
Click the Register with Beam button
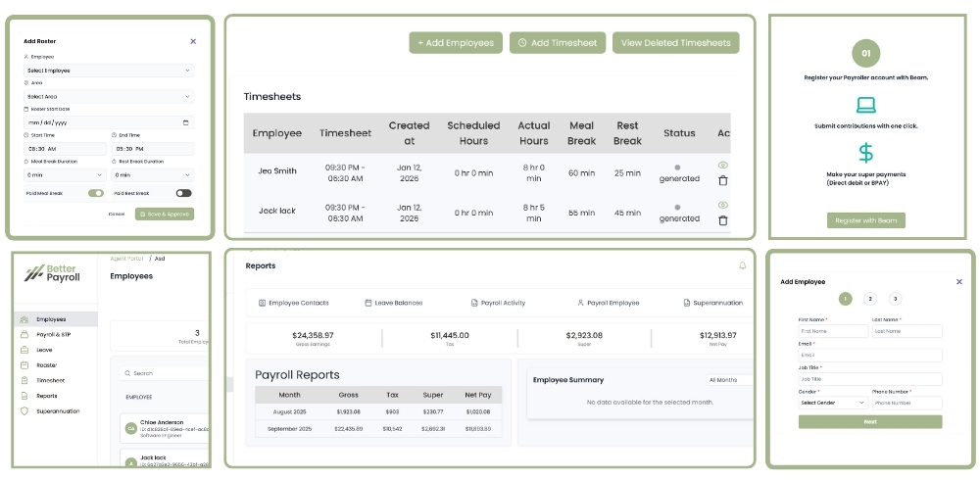pos(864,221)
